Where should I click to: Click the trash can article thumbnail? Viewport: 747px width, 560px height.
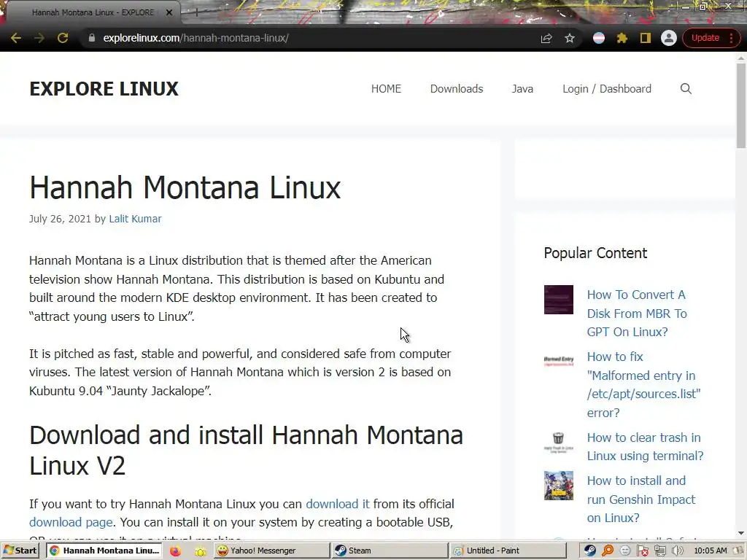pyautogui.click(x=558, y=443)
